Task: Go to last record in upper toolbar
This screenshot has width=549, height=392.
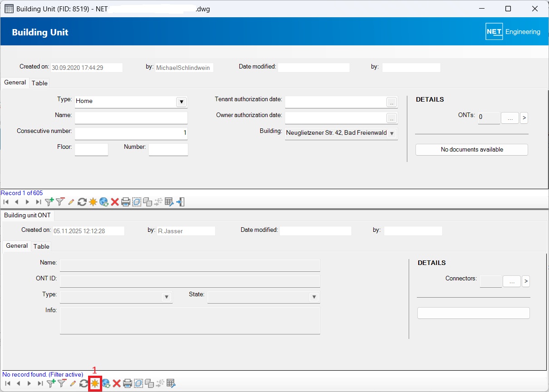Action: [x=39, y=202]
